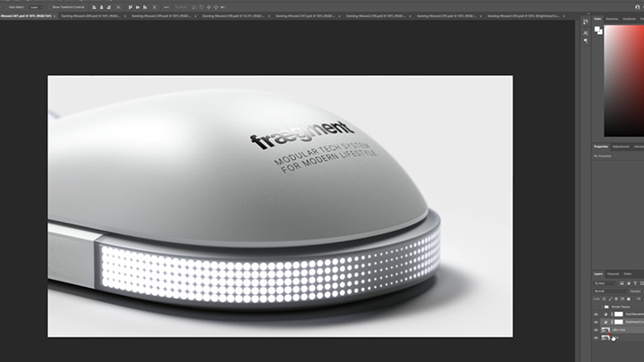Click lock transparent pixels icon
Screen dimensions: 644x362
pos(604,299)
